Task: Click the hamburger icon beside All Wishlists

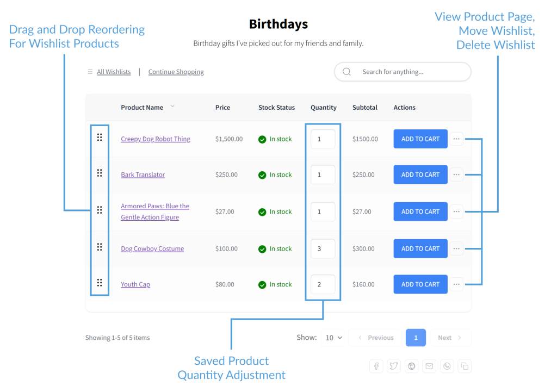Action: 90,71
